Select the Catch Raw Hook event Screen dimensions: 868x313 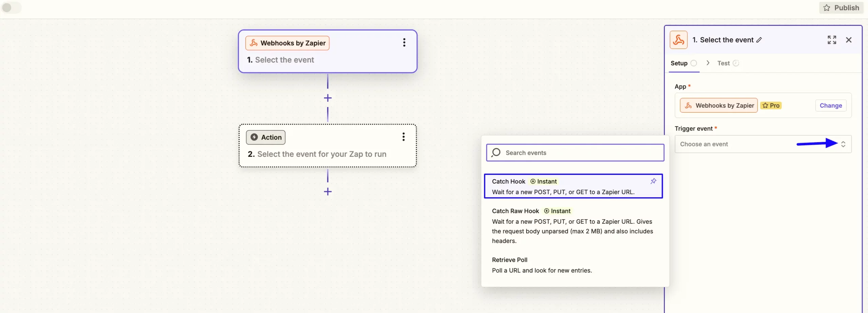pyautogui.click(x=573, y=226)
